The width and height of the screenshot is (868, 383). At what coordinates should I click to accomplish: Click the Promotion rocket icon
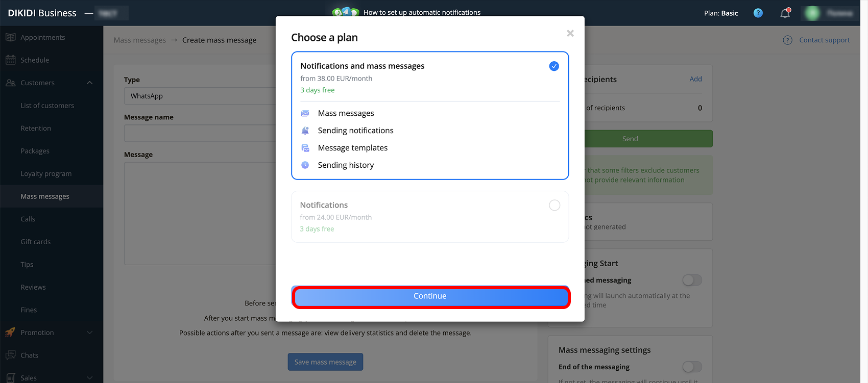click(10, 333)
